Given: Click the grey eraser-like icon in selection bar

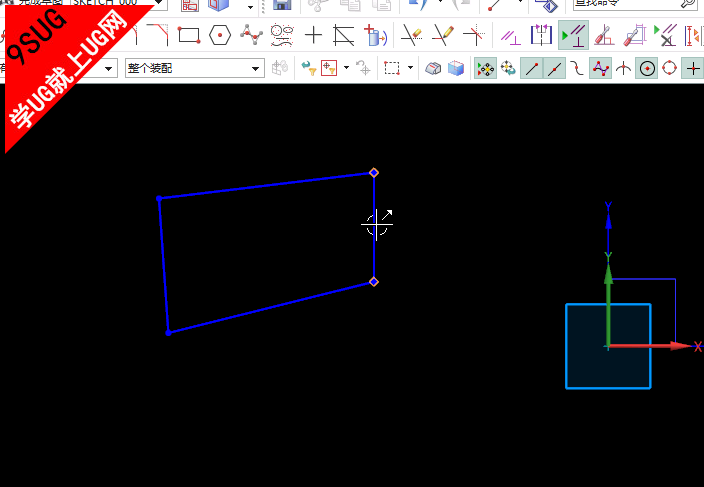Looking at the screenshot, I should (x=433, y=68).
